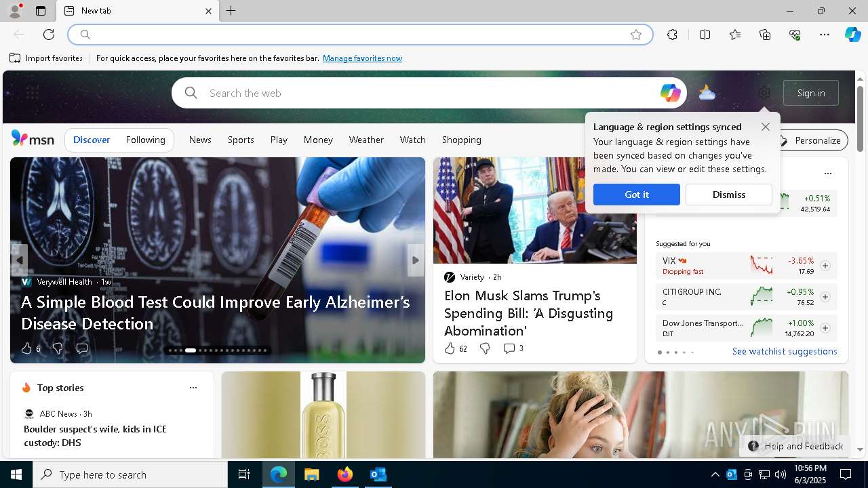Image resolution: width=868 pixels, height=488 pixels.
Task: Open page settings gear
Action: (764, 93)
